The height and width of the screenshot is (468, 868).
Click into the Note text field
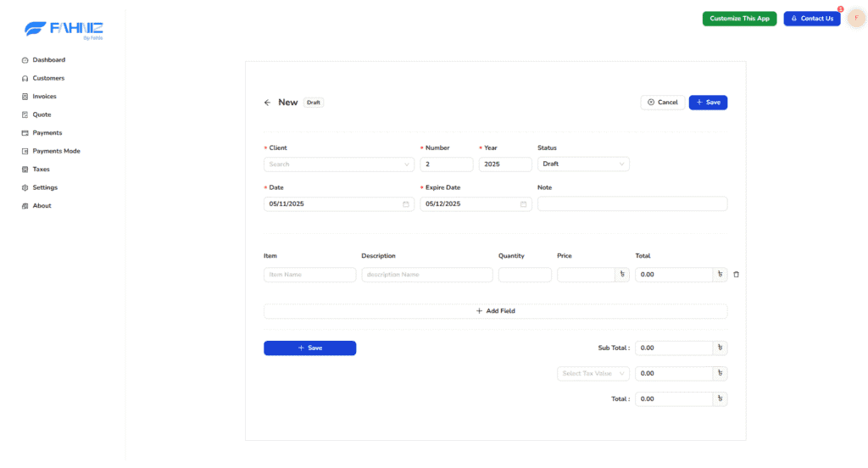(632, 204)
